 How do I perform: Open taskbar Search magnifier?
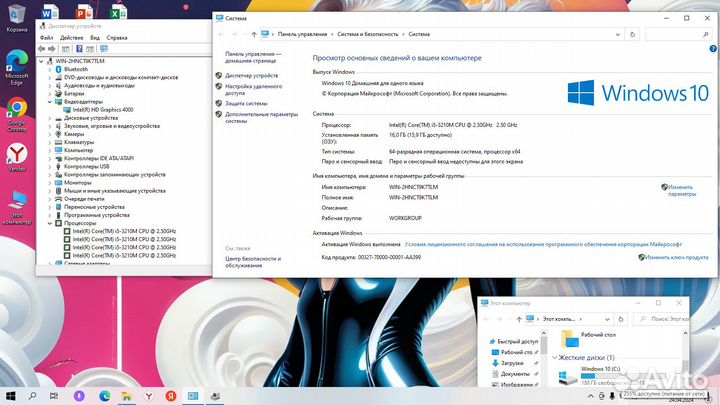pos(33,396)
